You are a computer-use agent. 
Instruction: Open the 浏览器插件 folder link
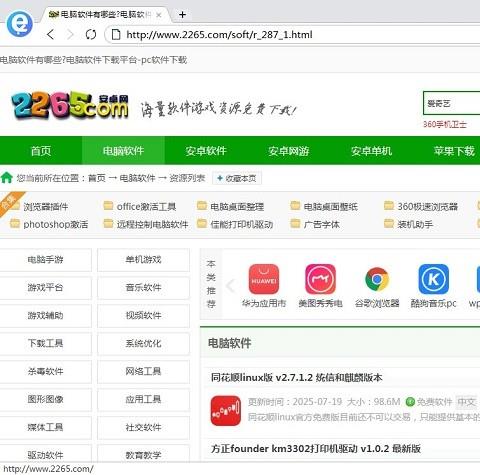pos(45,207)
